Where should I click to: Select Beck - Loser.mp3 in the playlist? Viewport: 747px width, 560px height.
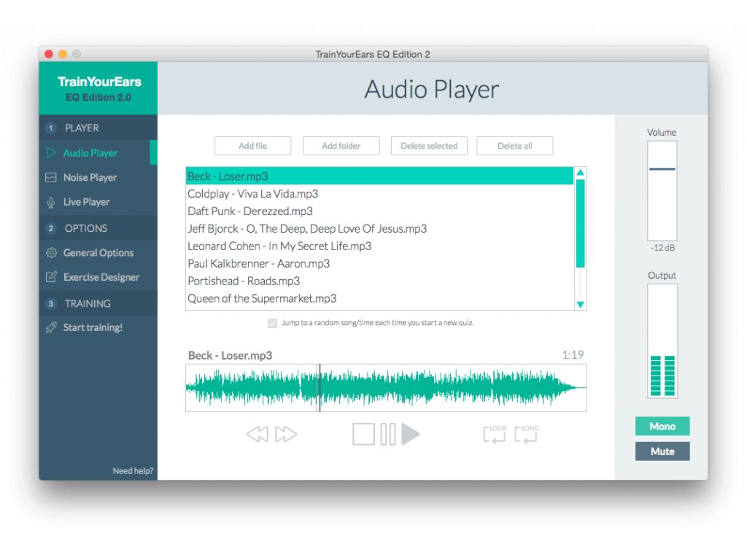coord(379,176)
